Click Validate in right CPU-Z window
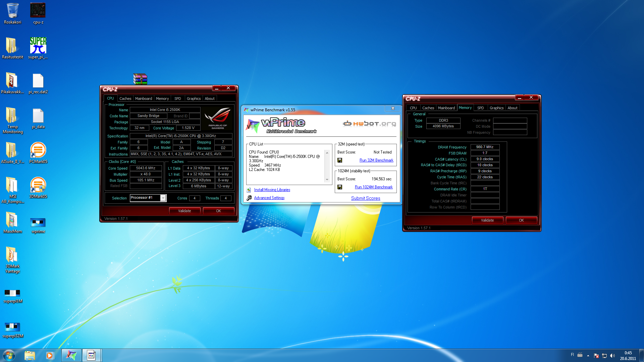Screen dimensions: 644x362 [x=487, y=220]
